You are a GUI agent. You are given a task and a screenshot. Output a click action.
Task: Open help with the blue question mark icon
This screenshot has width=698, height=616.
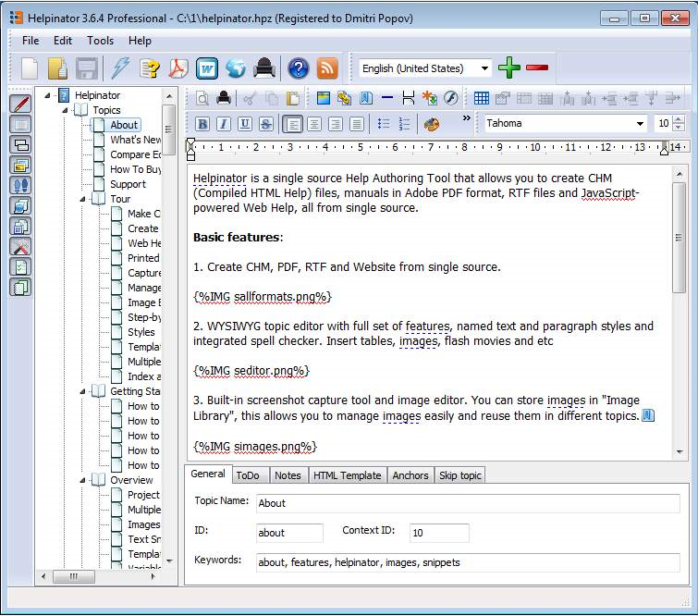[x=299, y=68]
